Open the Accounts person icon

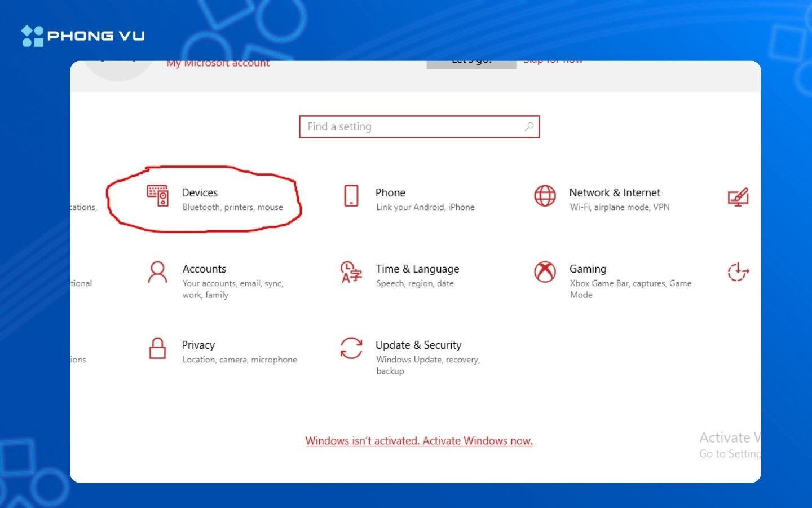point(157,272)
